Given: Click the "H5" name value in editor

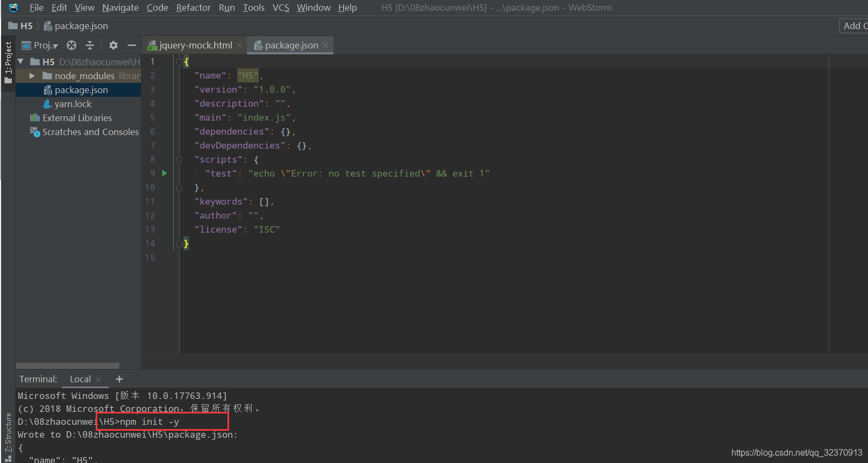Looking at the screenshot, I should pyautogui.click(x=248, y=75).
